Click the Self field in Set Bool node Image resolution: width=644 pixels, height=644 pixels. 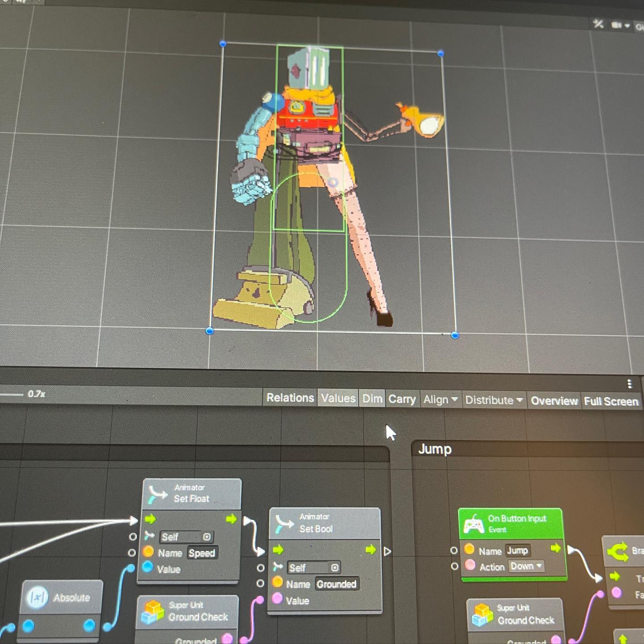click(314, 568)
